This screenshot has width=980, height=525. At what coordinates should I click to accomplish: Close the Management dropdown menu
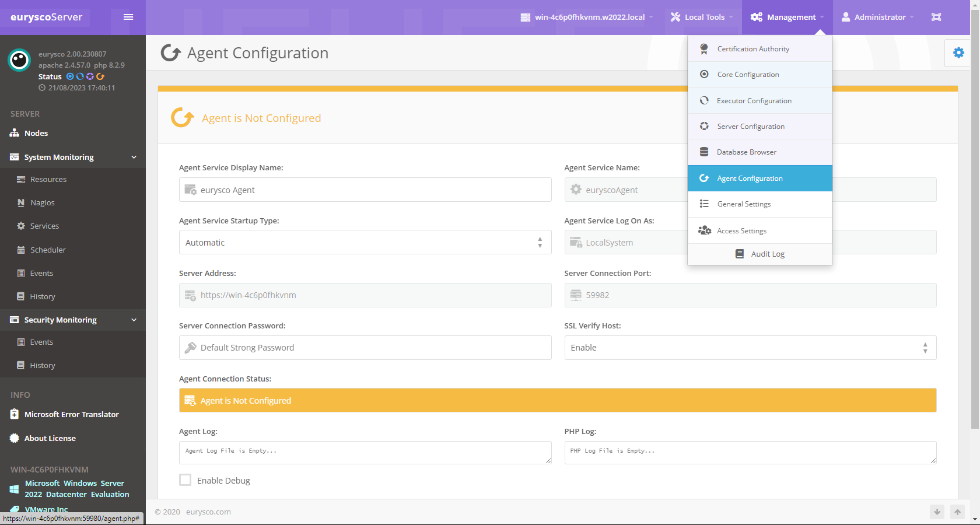click(787, 17)
